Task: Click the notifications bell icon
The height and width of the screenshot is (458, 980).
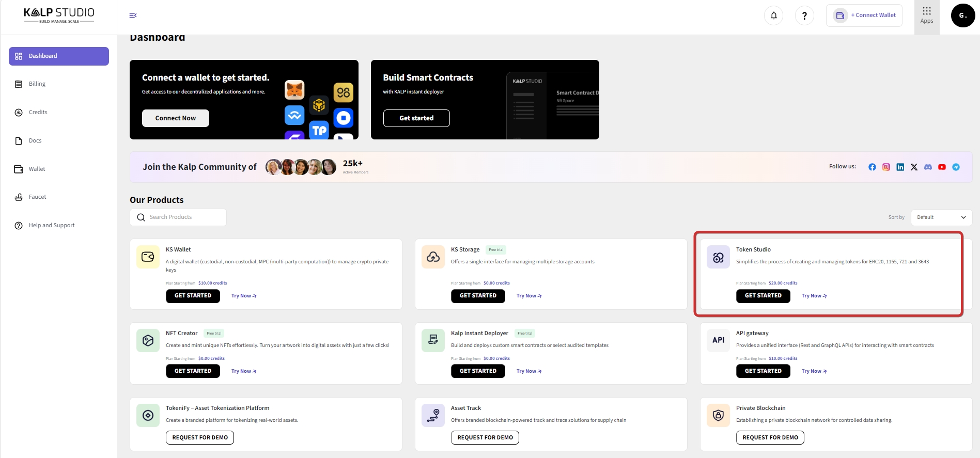Action: 773,15
